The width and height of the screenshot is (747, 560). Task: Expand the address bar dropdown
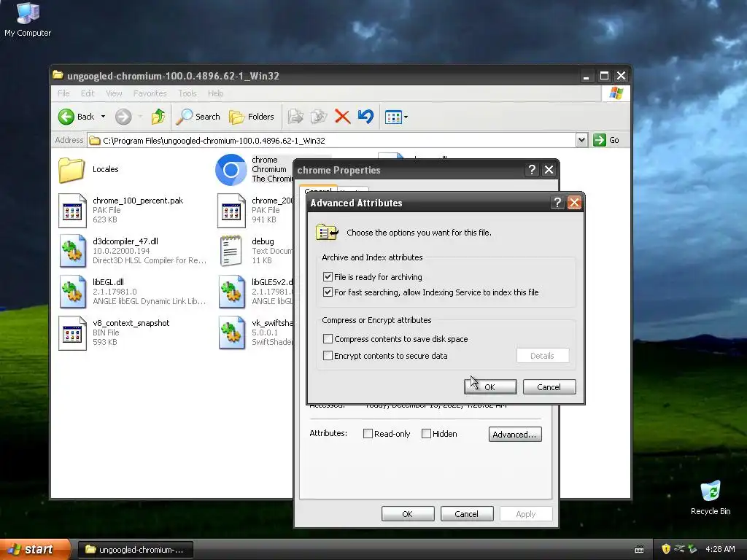(581, 140)
